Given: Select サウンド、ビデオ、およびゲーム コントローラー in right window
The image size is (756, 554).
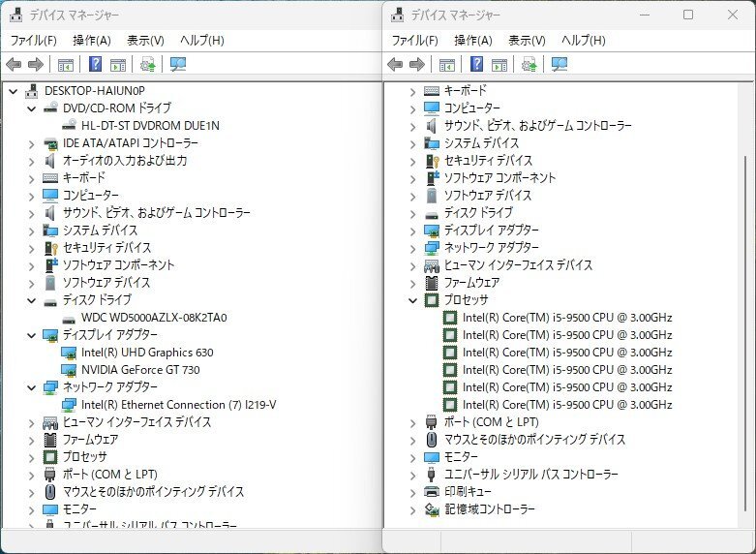Looking at the screenshot, I should (538, 126).
